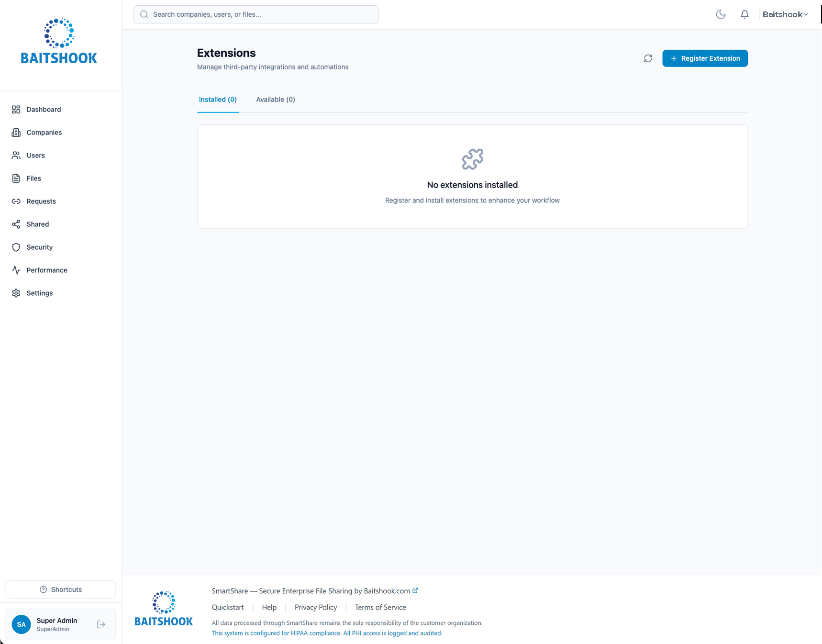Open the Shortcuts help button
822x644 pixels.
click(x=61, y=589)
